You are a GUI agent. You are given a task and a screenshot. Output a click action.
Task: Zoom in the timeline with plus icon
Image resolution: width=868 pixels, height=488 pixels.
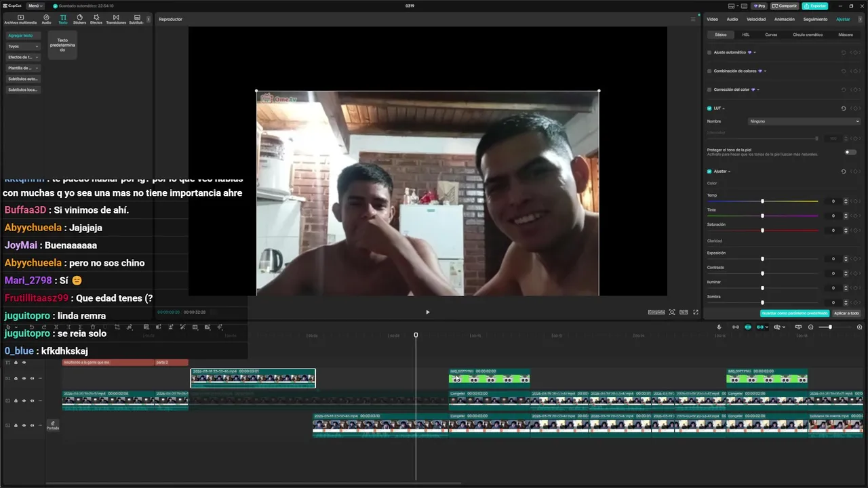click(x=860, y=327)
